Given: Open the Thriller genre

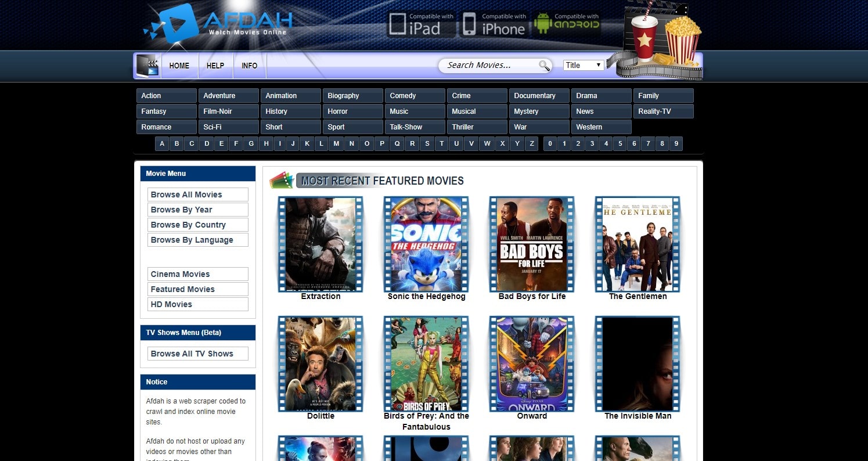Looking at the screenshot, I should [x=477, y=127].
